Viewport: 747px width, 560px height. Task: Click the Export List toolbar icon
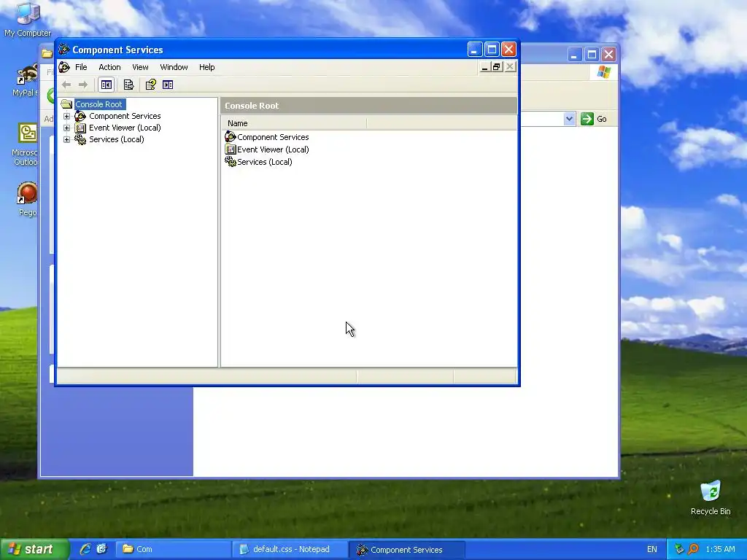point(128,85)
